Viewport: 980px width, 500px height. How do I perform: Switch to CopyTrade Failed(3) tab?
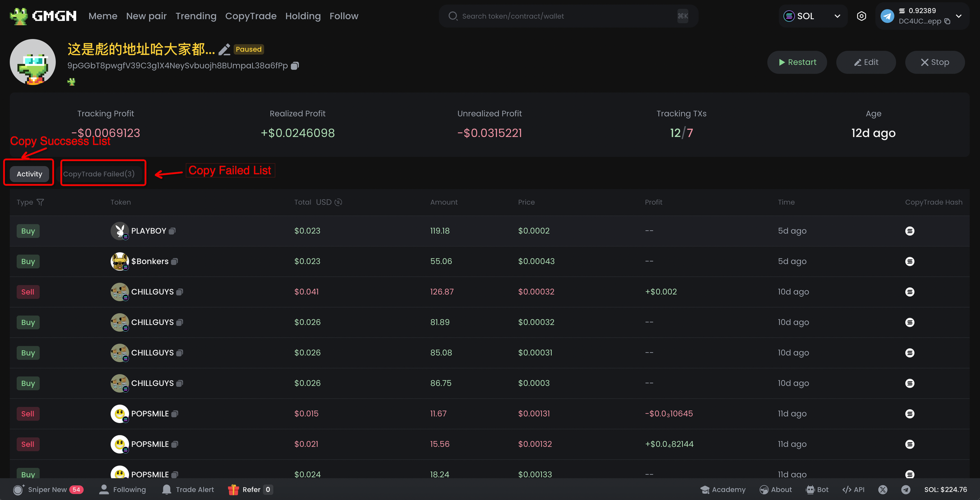point(99,174)
